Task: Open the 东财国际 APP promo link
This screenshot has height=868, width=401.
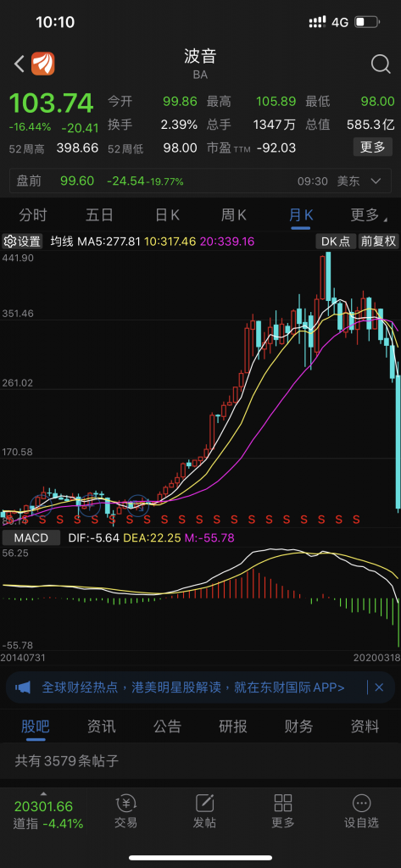Action: coord(193,687)
